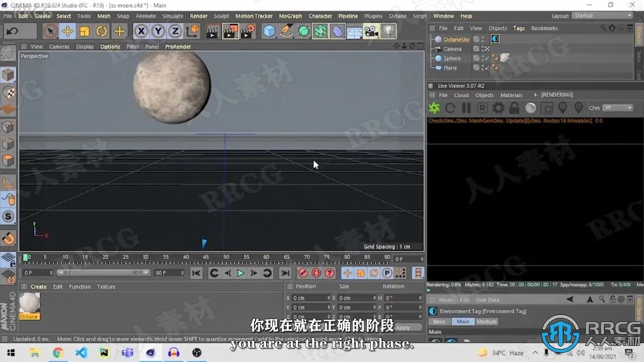Select the Sphere object in Object Manager
Viewport: 644px width, 362px height.
452,58
